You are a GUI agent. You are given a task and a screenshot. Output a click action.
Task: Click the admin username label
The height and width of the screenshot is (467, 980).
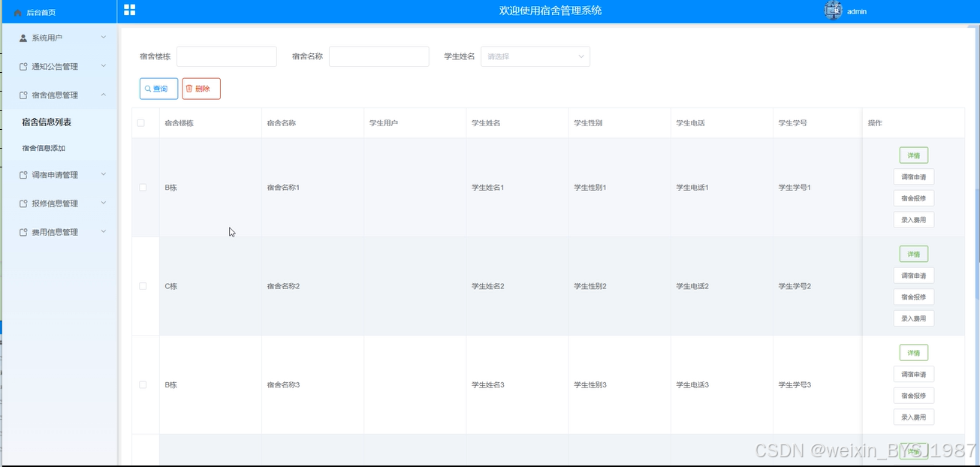tap(857, 12)
